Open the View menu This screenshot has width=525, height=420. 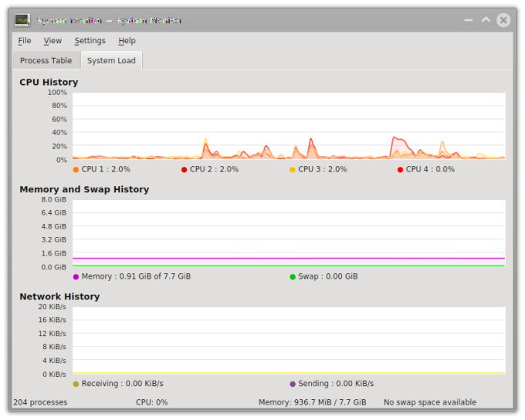tap(52, 41)
